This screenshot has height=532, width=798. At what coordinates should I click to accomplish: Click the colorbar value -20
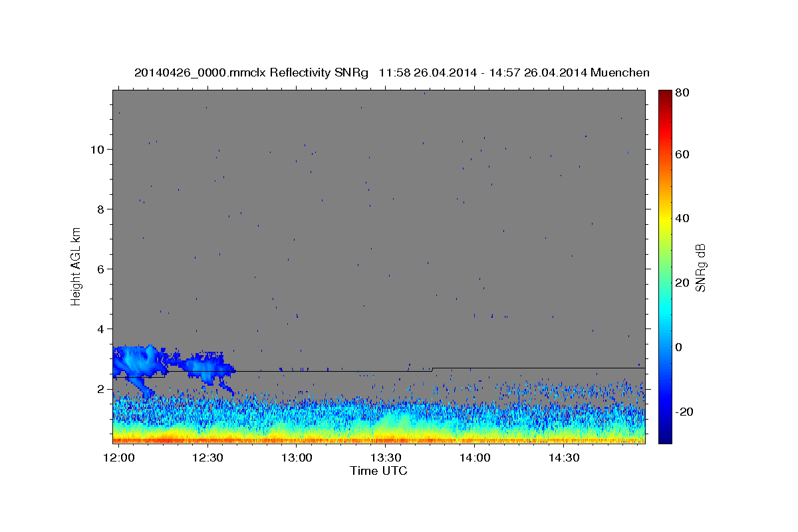684,412
